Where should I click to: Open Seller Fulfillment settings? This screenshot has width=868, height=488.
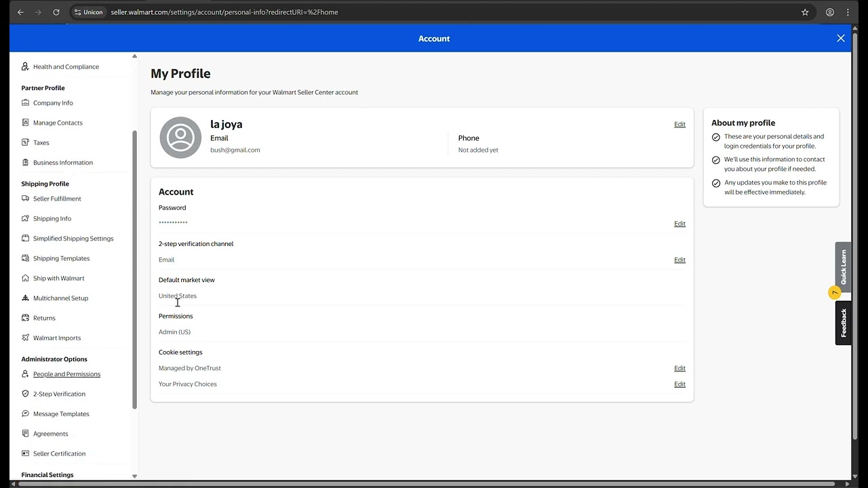pyautogui.click(x=57, y=199)
